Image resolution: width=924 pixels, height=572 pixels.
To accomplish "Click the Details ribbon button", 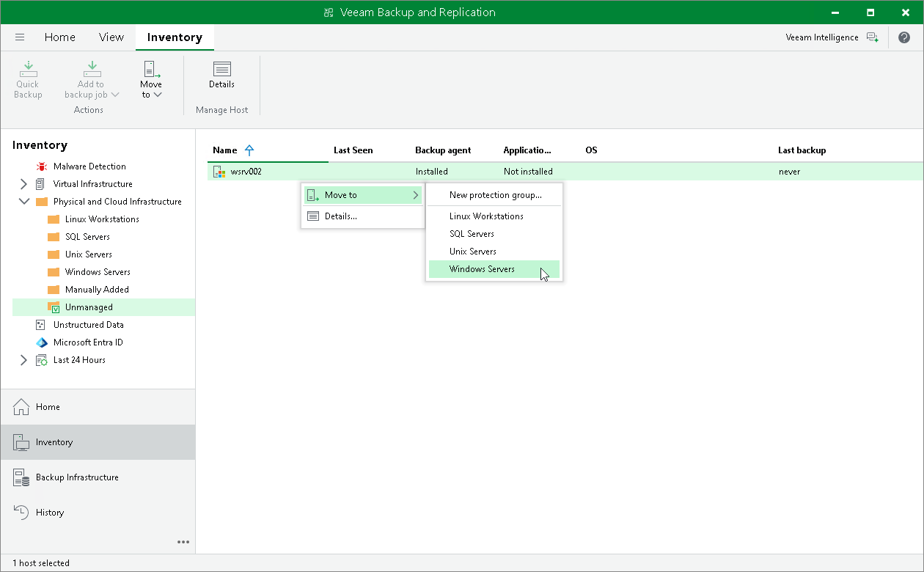I will pyautogui.click(x=221, y=75).
